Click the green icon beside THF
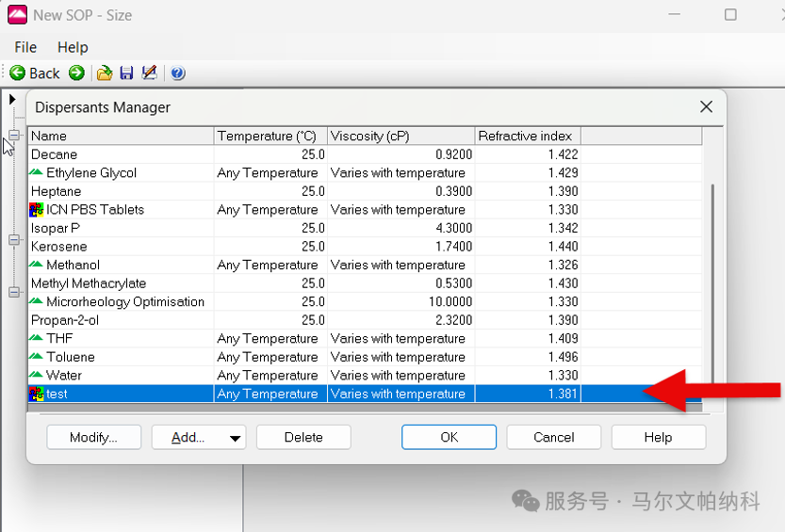The height and width of the screenshot is (532, 785). point(36,338)
